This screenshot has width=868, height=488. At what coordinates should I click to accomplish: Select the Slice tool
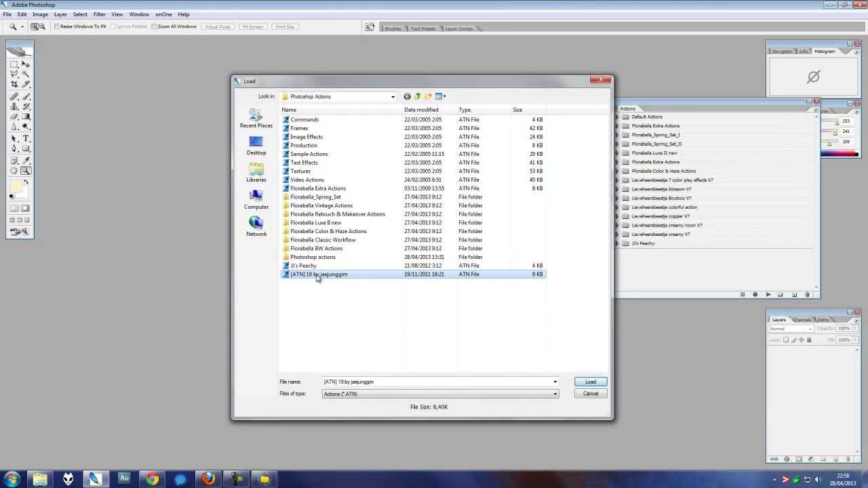tap(26, 84)
